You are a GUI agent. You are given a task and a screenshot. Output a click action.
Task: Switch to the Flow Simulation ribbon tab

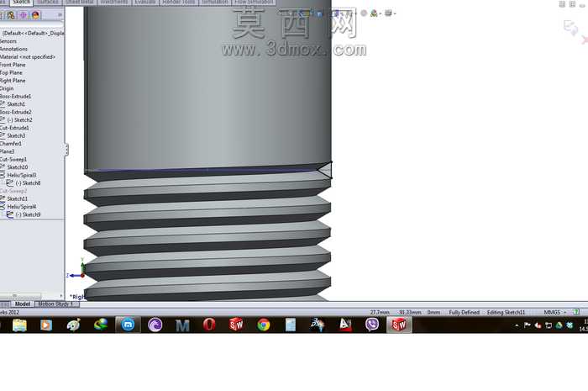(x=254, y=3)
